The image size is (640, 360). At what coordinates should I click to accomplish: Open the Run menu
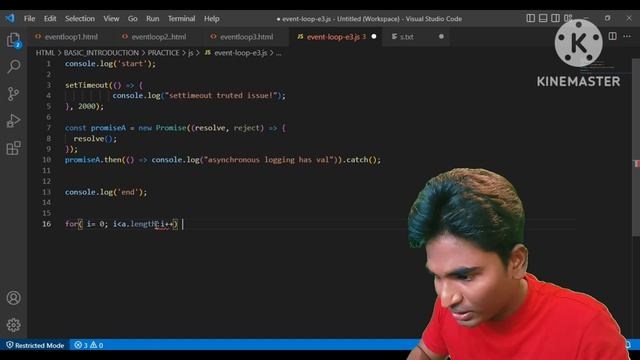coord(153,19)
